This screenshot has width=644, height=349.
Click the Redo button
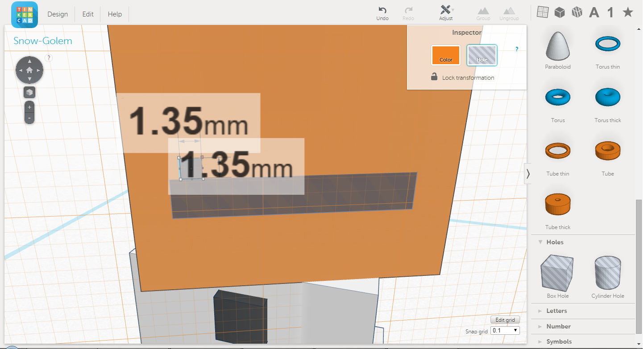(408, 13)
